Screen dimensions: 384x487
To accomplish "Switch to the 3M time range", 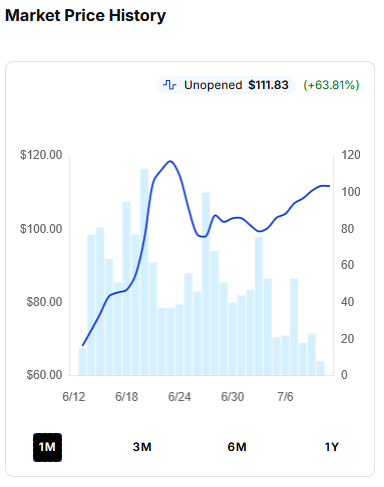I will [x=142, y=447].
